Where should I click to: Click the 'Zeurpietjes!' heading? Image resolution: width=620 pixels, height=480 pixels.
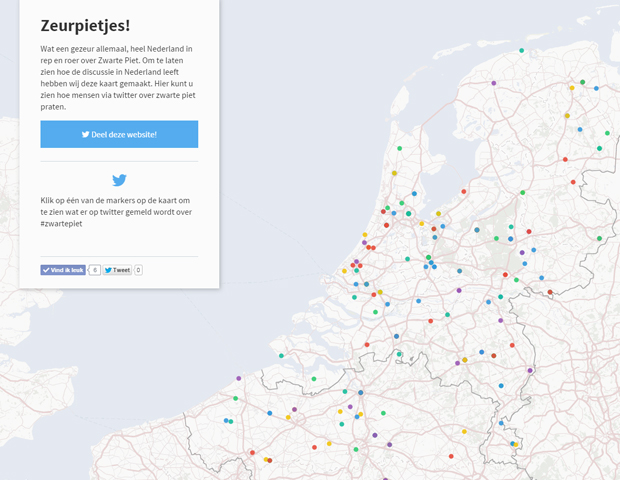pos(85,25)
